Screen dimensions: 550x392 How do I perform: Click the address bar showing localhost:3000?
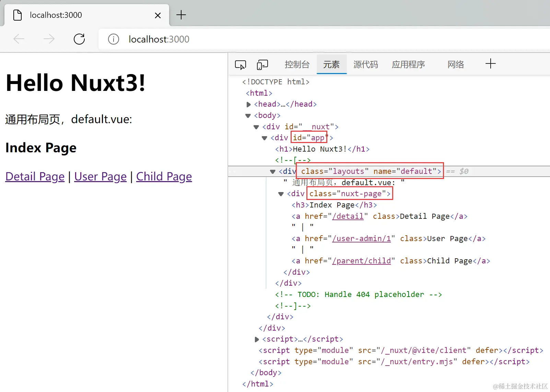(x=324, y=39)
